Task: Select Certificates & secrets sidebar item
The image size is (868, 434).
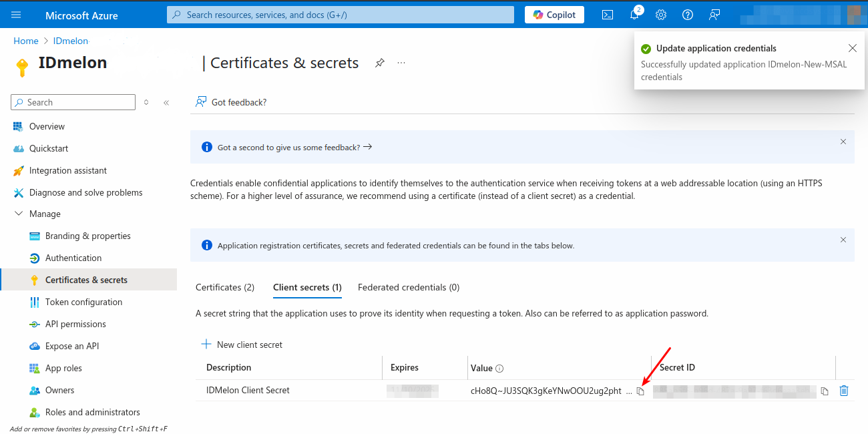Action: pyautogui.click(x=88, y=280)
